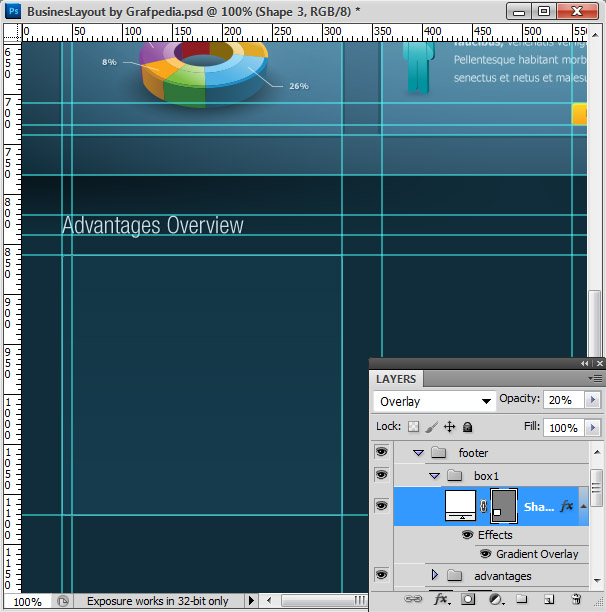Click the link layers chain icon

pyautogui.click(x=413, y=599)
